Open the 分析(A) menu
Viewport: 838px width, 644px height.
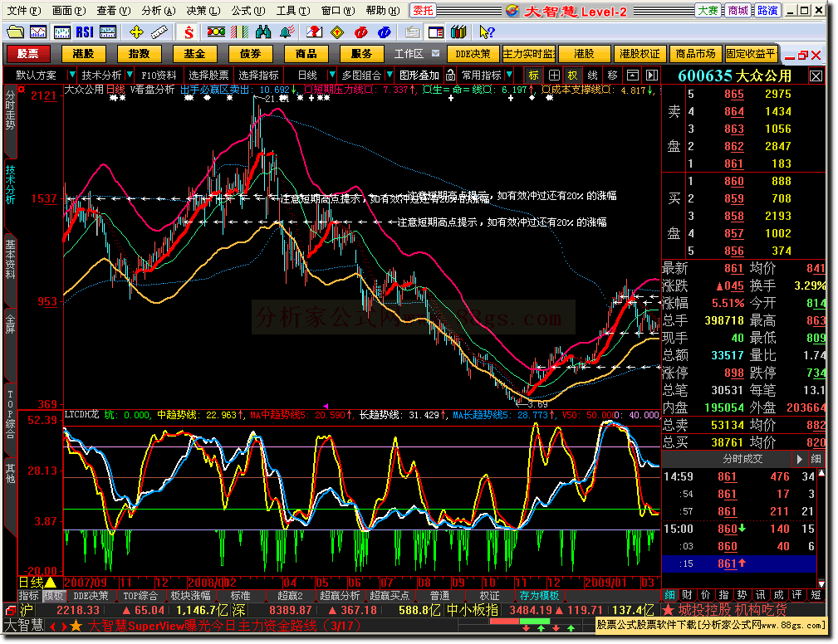click(x=158, y=11)
